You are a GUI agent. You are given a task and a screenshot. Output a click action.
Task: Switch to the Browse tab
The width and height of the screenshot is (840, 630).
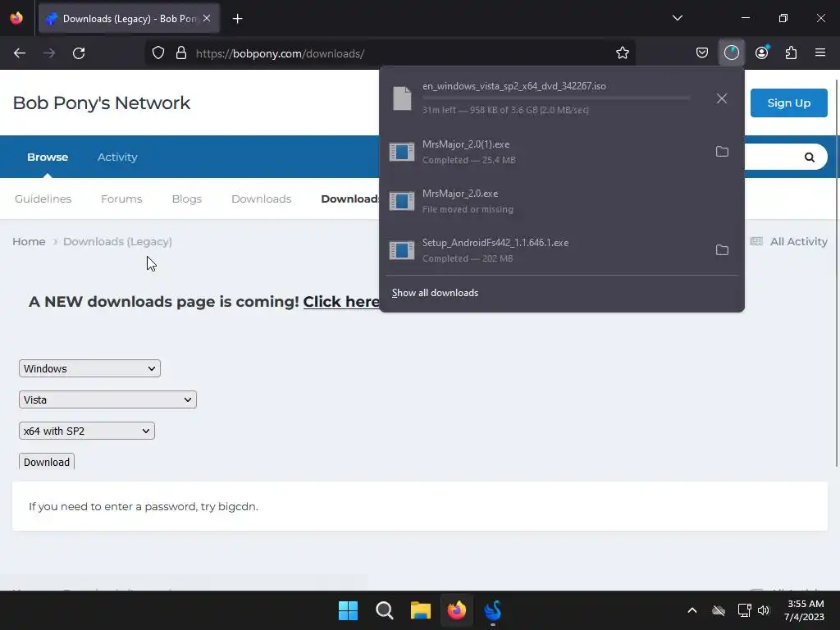click(48, 157)
